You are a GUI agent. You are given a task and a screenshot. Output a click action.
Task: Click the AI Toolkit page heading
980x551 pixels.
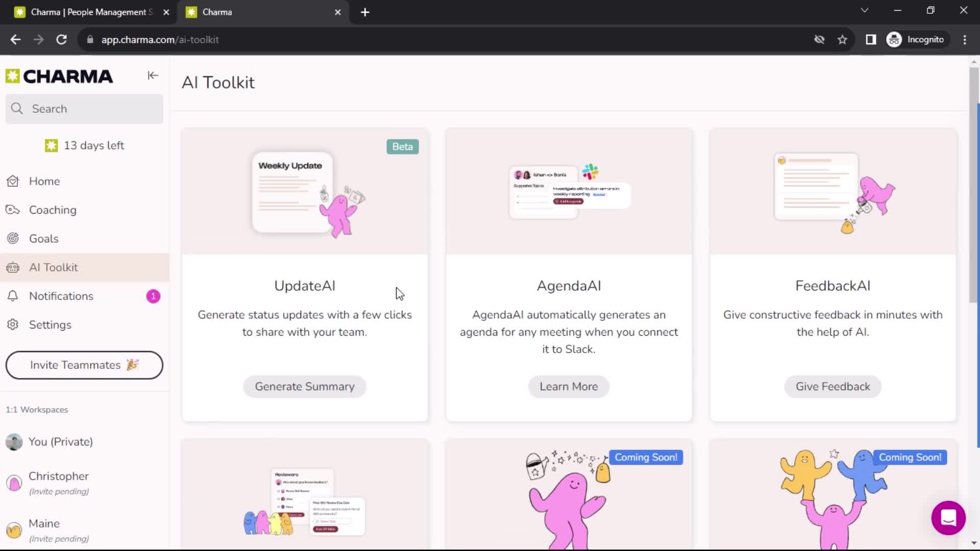pyautogui.click(x=218, y=83)
